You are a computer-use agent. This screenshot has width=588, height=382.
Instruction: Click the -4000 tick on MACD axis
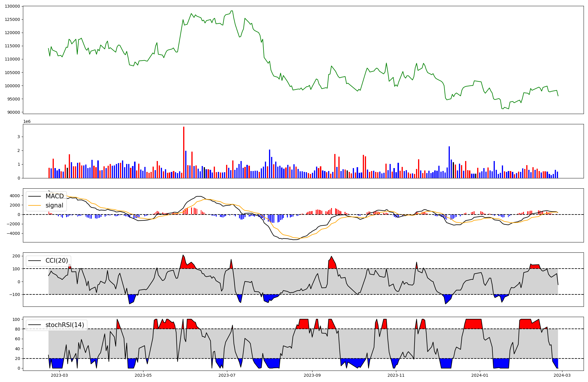14,233
